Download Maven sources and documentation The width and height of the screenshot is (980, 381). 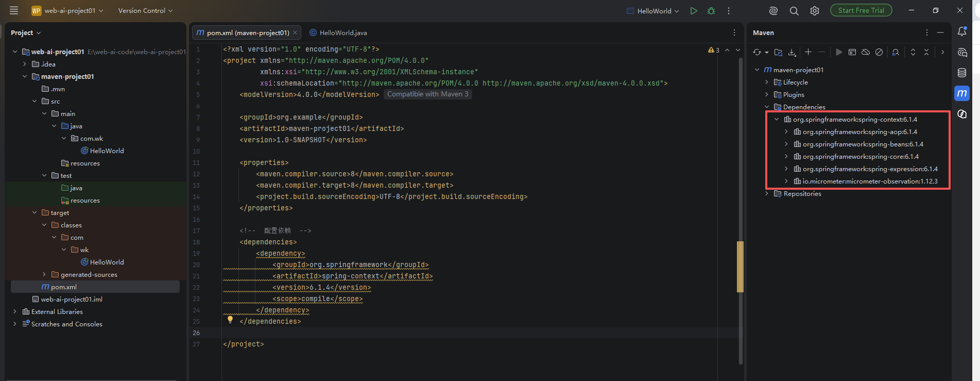pyautogui.click(x=792, y=52)
